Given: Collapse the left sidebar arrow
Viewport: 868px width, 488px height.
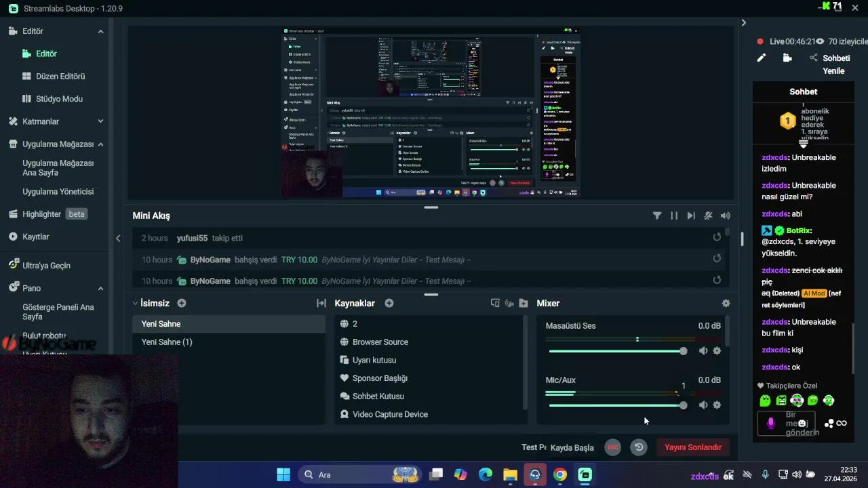Looking at the screenshot, I should tap(118, 238).
